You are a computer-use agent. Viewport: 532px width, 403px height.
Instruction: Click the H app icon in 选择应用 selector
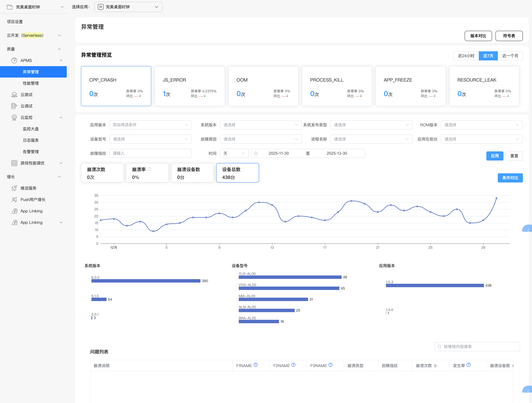coord(101,7)
